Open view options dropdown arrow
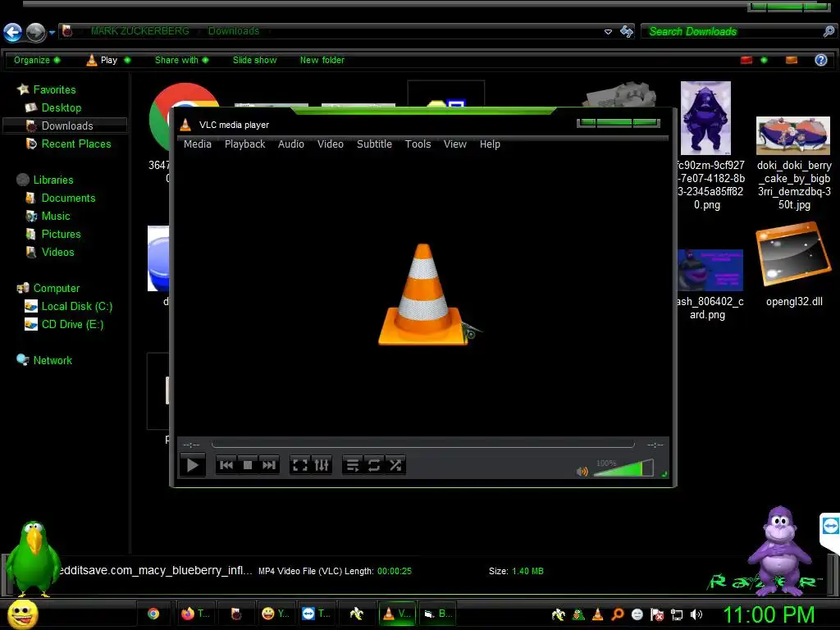This screenshot has height=630, width=840. click(x=764, y=60)
